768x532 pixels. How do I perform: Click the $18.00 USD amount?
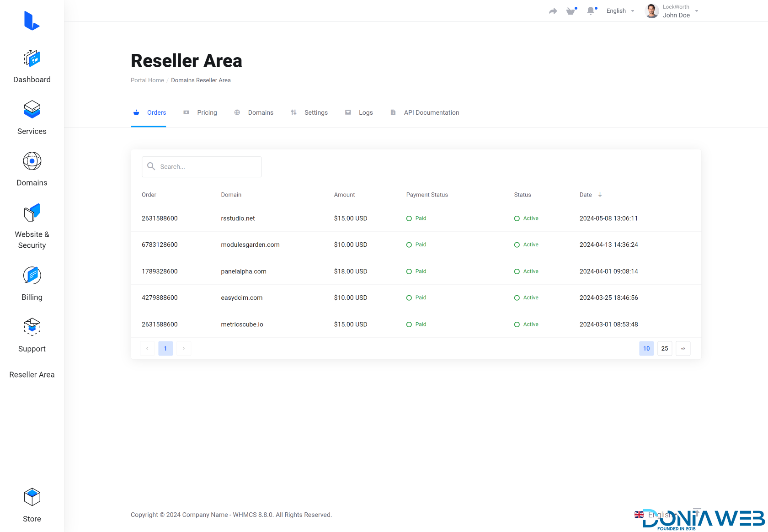click(351, 271)
